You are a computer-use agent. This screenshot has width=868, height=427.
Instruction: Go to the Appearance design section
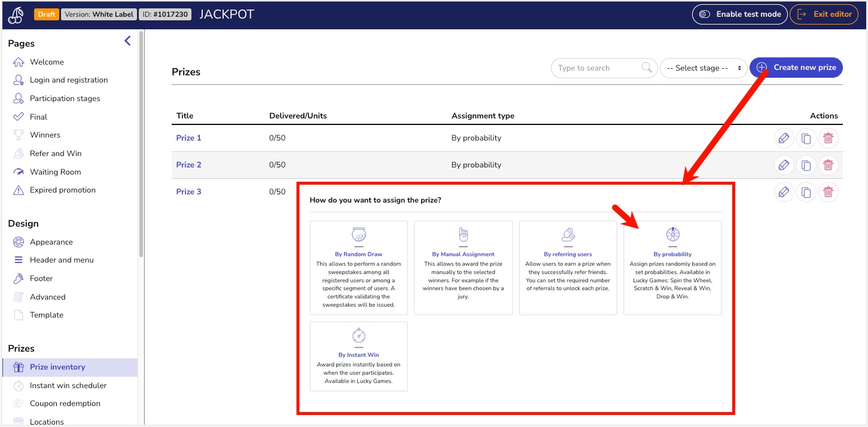[x=51, y=242]
